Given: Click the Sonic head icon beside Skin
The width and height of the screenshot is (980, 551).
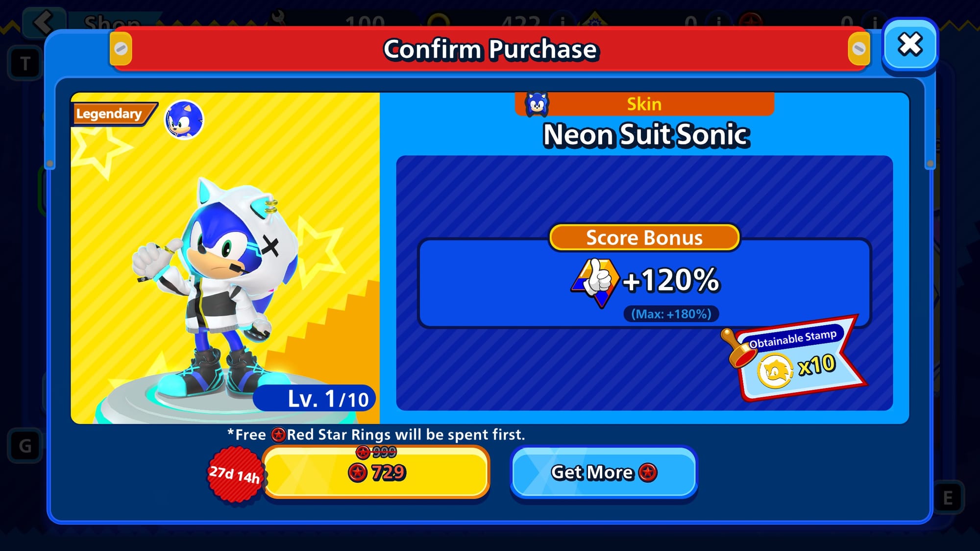Looking at the screenshot, I should [x=537, y=104].
